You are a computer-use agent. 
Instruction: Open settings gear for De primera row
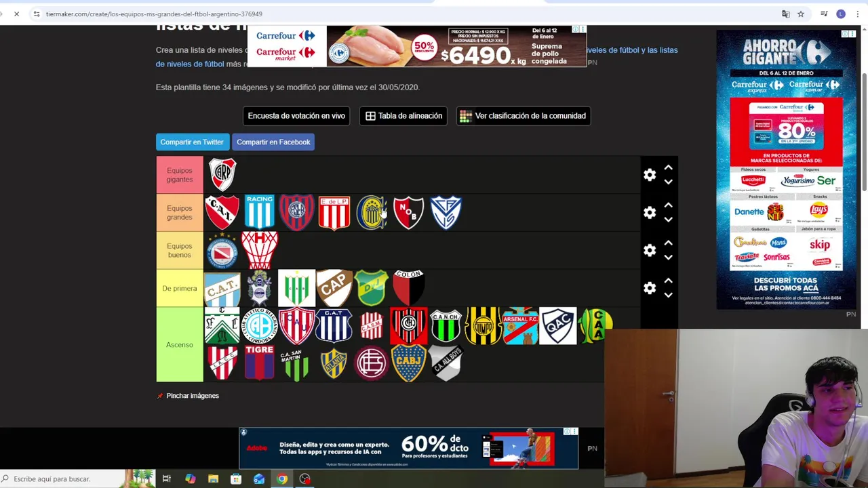(x=650, y=289)
